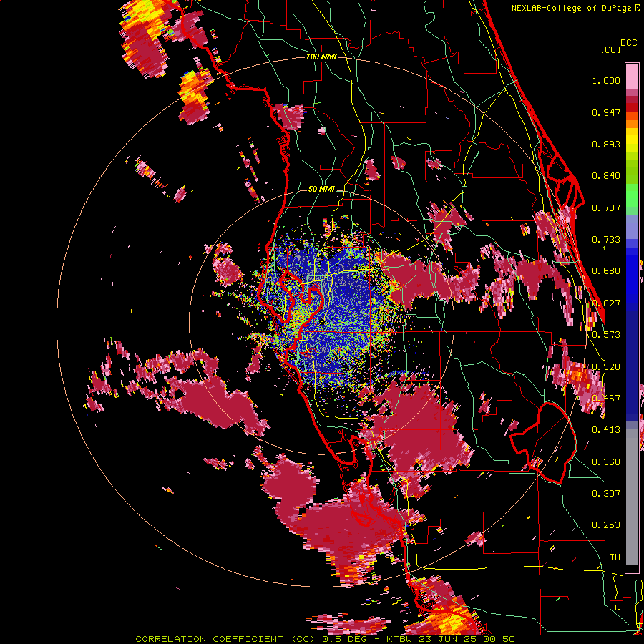Click the 100 NMI range ring label
This screenshot has height=644, width=644.
(x=321, y=57)
